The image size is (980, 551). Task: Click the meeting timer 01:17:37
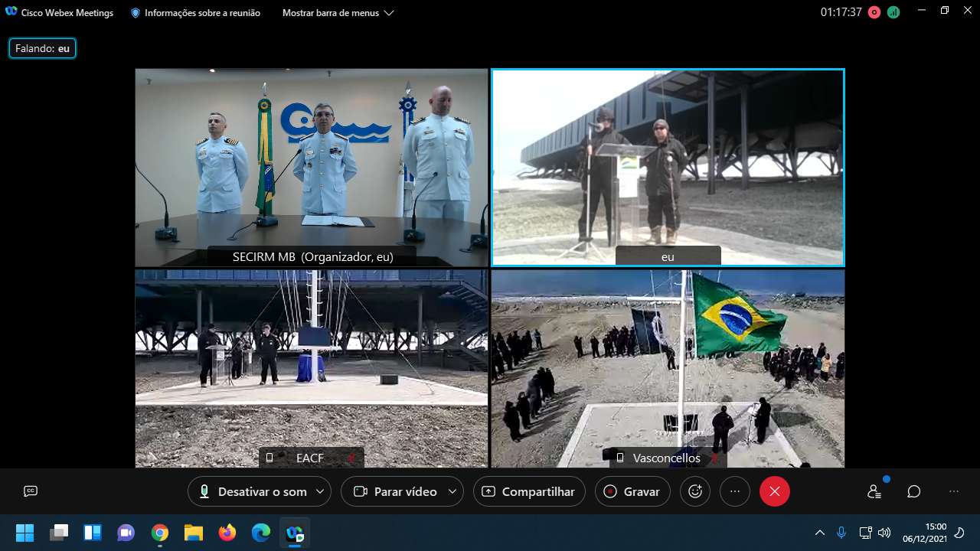(841, 12)
